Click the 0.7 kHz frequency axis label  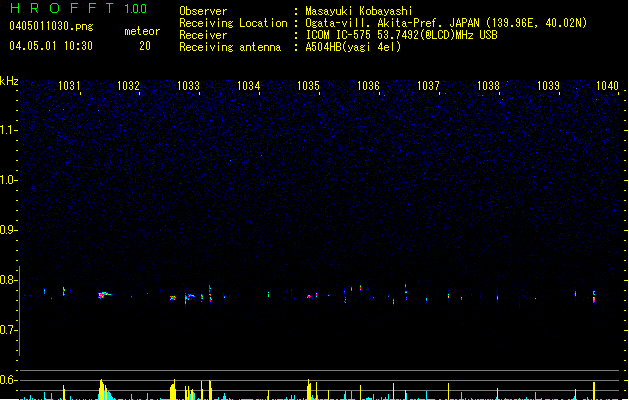pos(9,330)
